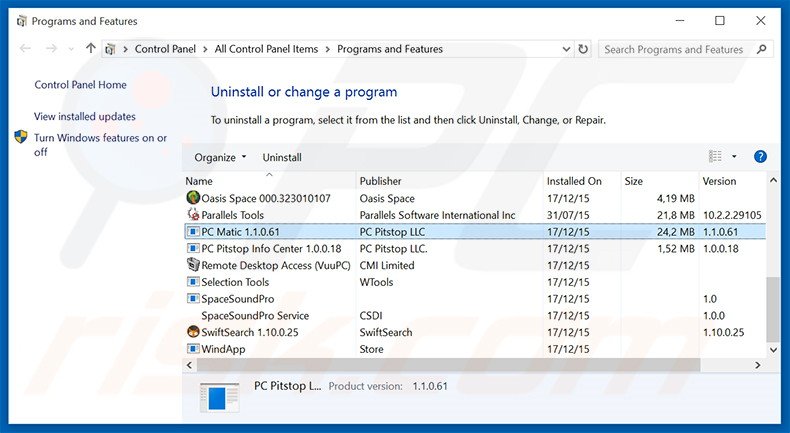The width and height of the screenshot is (790, 433).
Task: Navigate to Control Panel breadcrumb
Action: coord(165,49)
